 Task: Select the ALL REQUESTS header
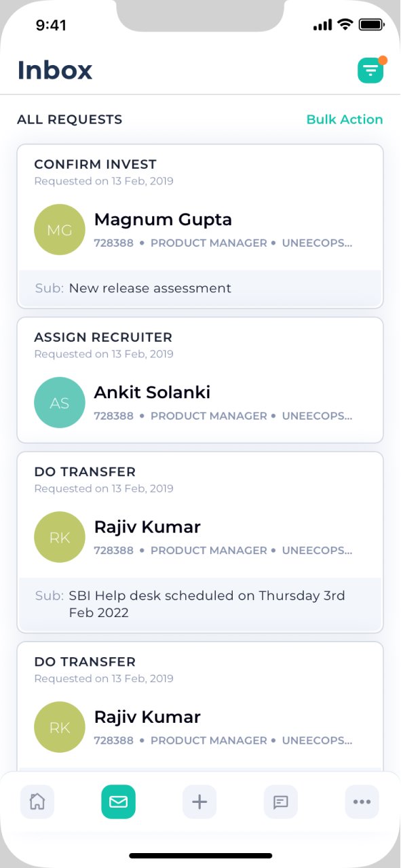tap(69, 119)
